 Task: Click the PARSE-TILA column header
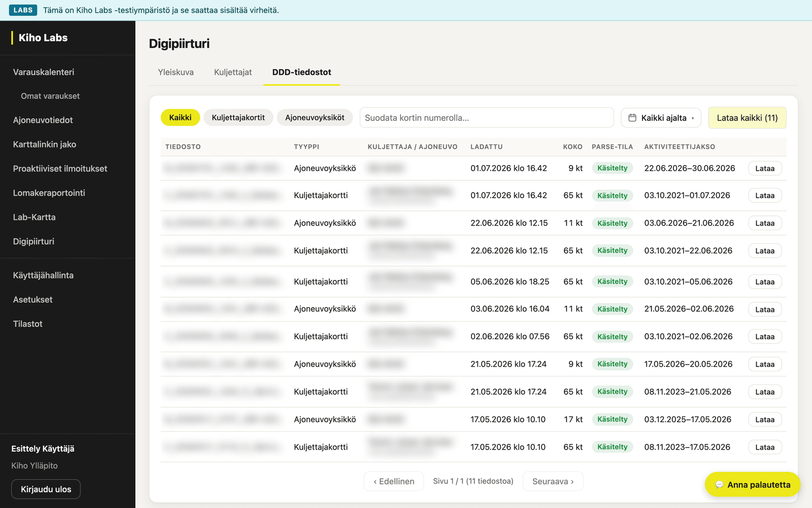[x=612, y=147]
